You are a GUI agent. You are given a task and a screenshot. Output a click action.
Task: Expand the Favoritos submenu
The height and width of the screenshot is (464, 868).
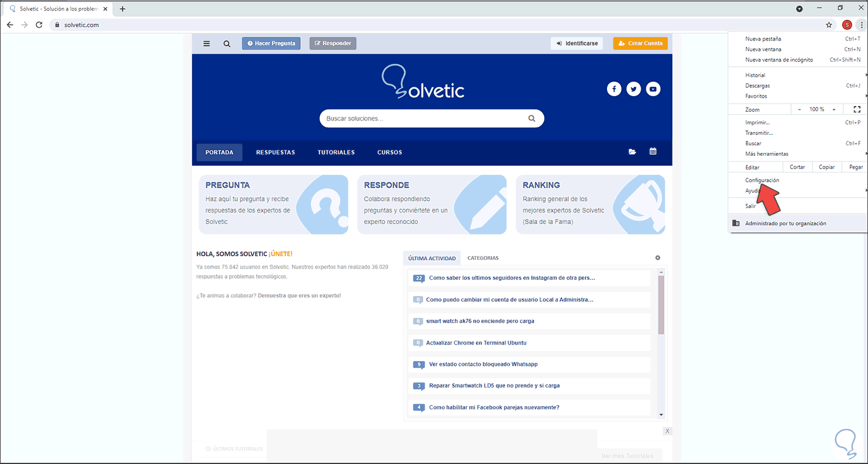[798, 96]
